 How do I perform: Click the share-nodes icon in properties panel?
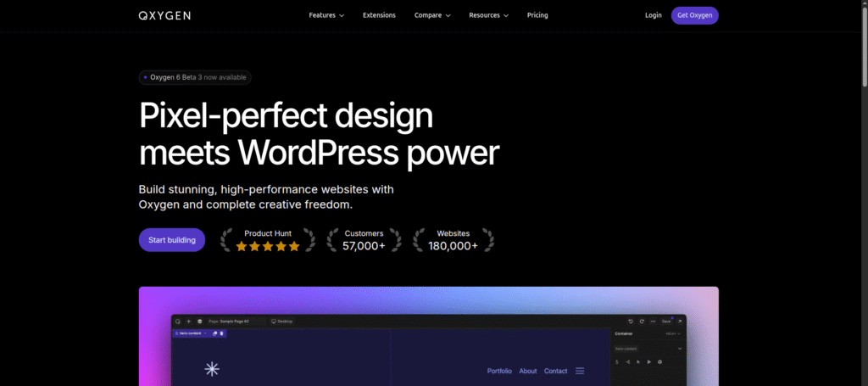[x=628, y=362]
